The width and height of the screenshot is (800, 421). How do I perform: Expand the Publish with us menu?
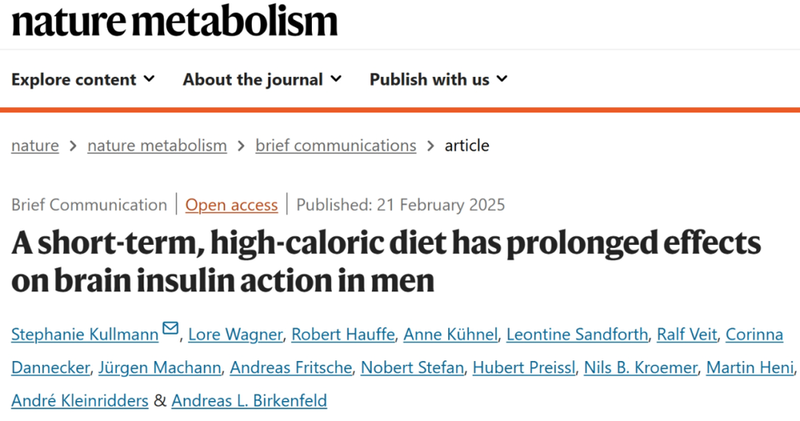(x=438, y=79)
